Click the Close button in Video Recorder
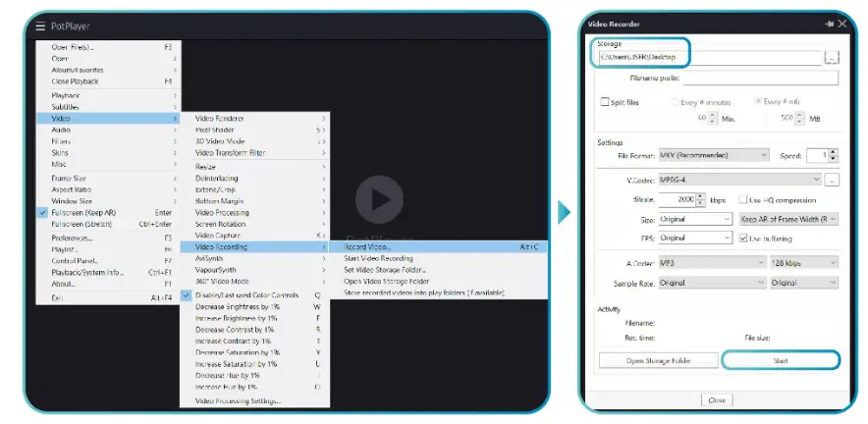This screenshot has height=424, width=868. (717, 399)
